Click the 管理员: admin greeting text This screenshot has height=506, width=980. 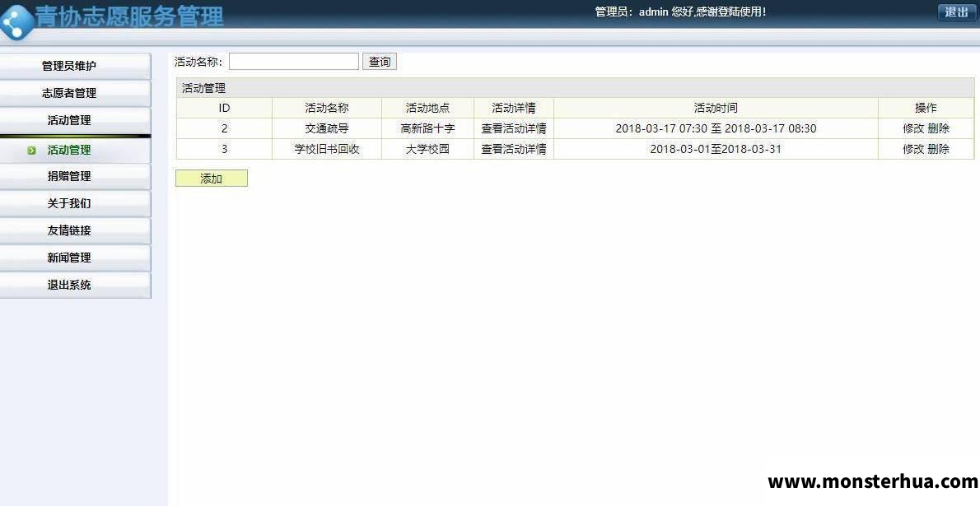pyautogui.click(x=680, y=12)
